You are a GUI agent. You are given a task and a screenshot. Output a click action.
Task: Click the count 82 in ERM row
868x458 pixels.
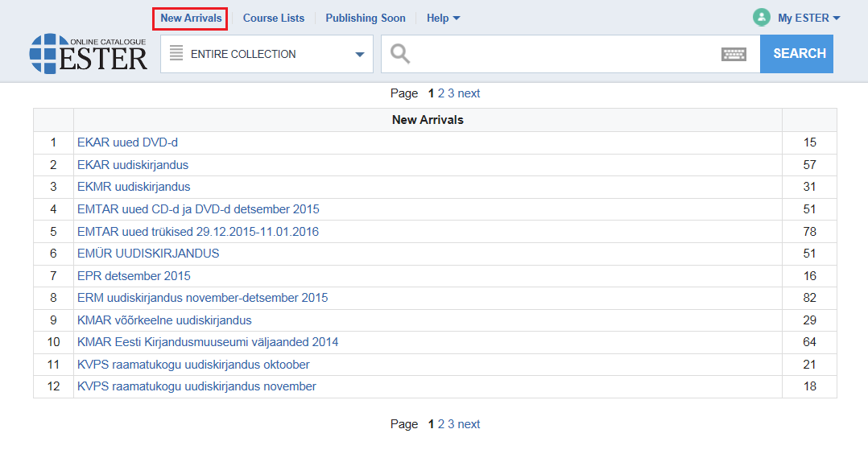pyautogui.click(x=809, y=298)
